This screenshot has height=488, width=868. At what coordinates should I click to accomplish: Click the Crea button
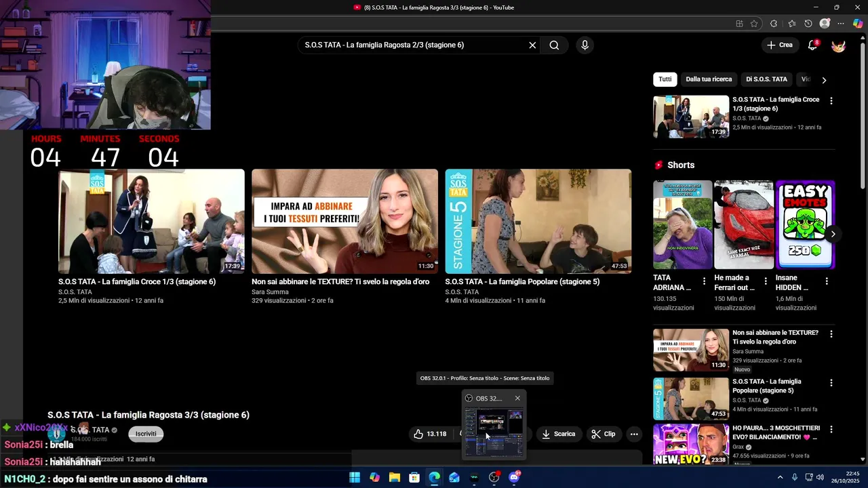(780, 45)
